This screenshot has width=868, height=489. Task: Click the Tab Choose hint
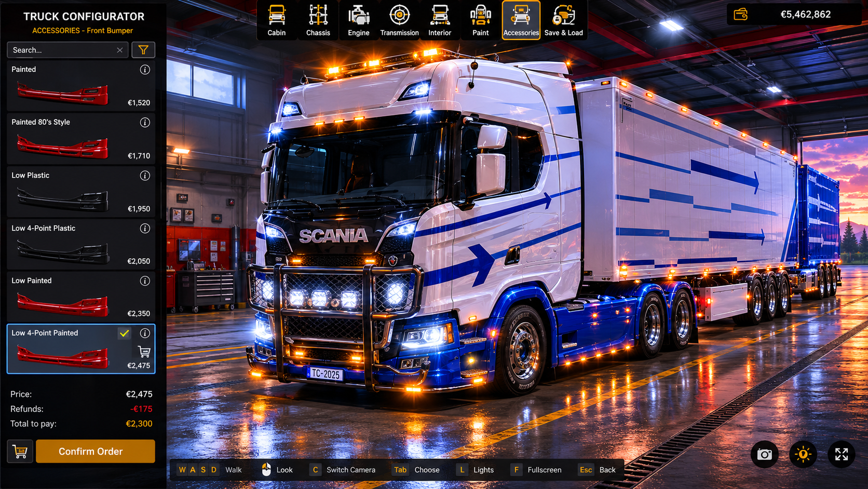tap(416, 470)
